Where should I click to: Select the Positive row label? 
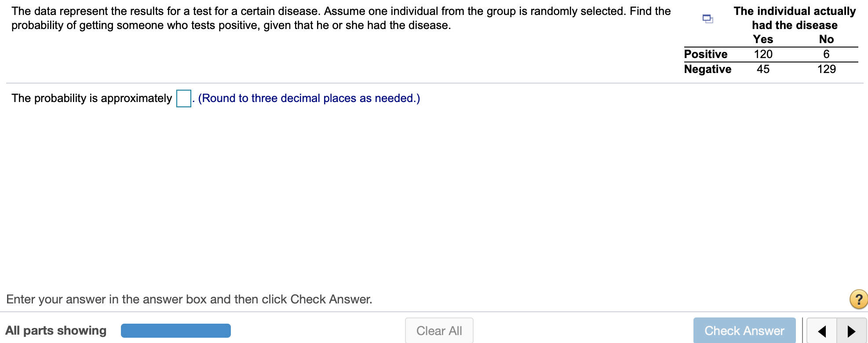(705, 54)
